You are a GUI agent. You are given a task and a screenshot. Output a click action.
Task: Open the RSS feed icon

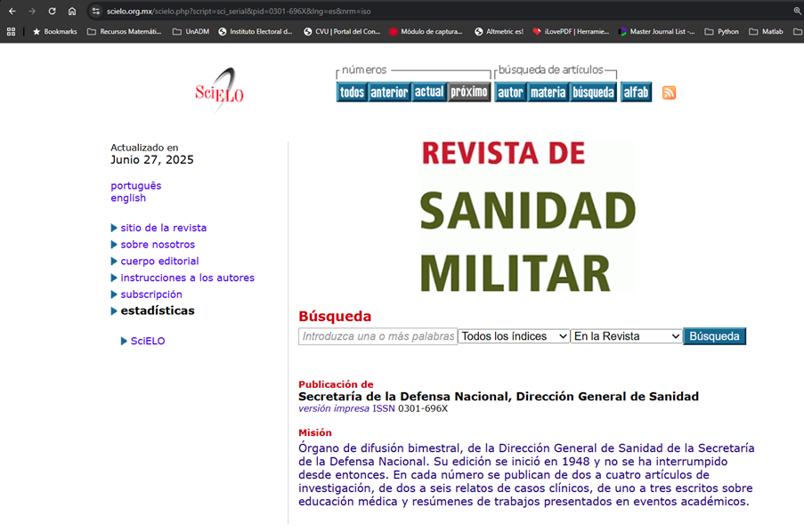tap(669, 93)
